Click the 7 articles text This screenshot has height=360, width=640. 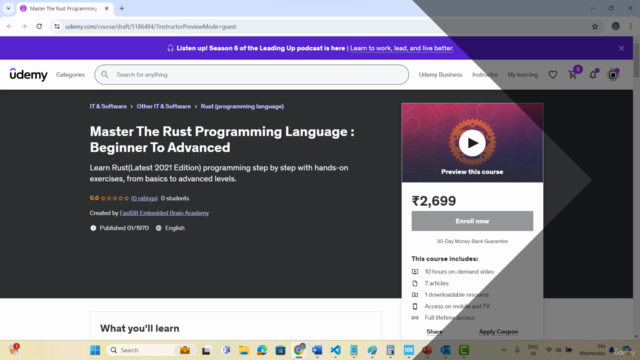click(436, 283)
